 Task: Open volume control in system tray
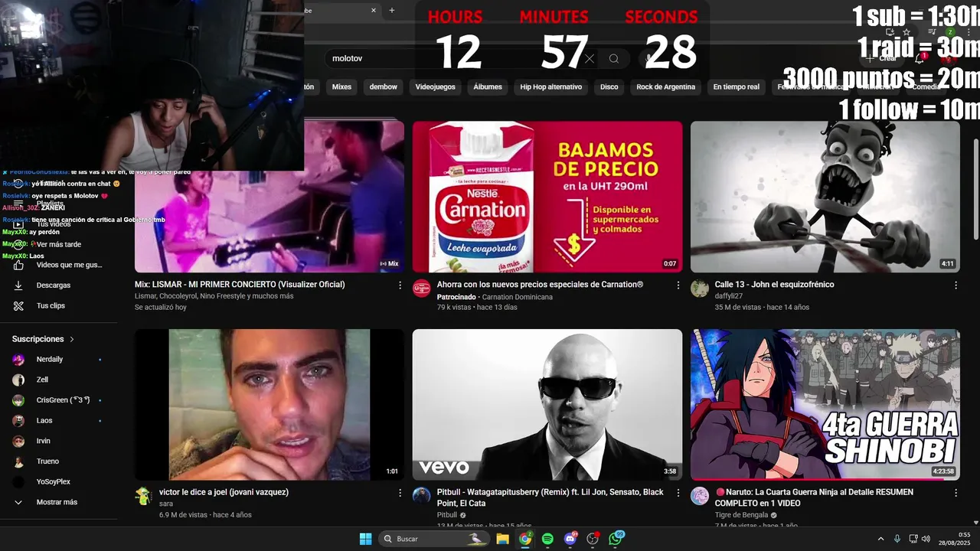pos(926,539)
